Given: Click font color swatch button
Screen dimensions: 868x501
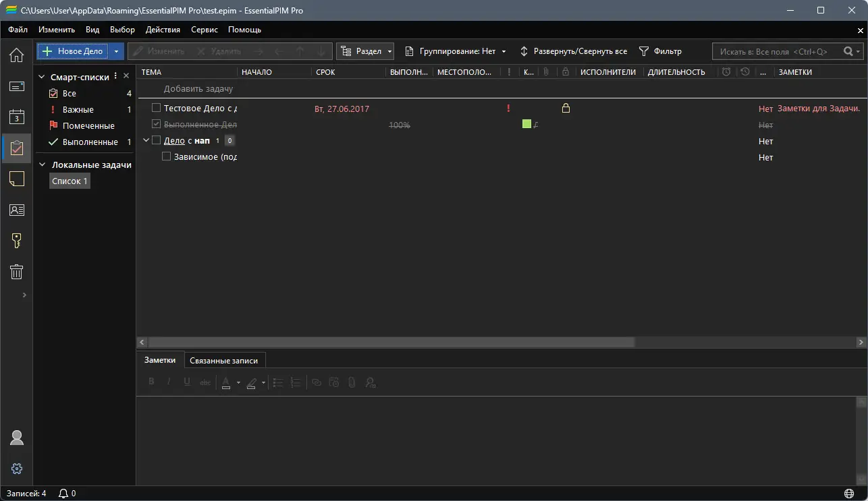Looking at the screenshot, I should 226,382.
